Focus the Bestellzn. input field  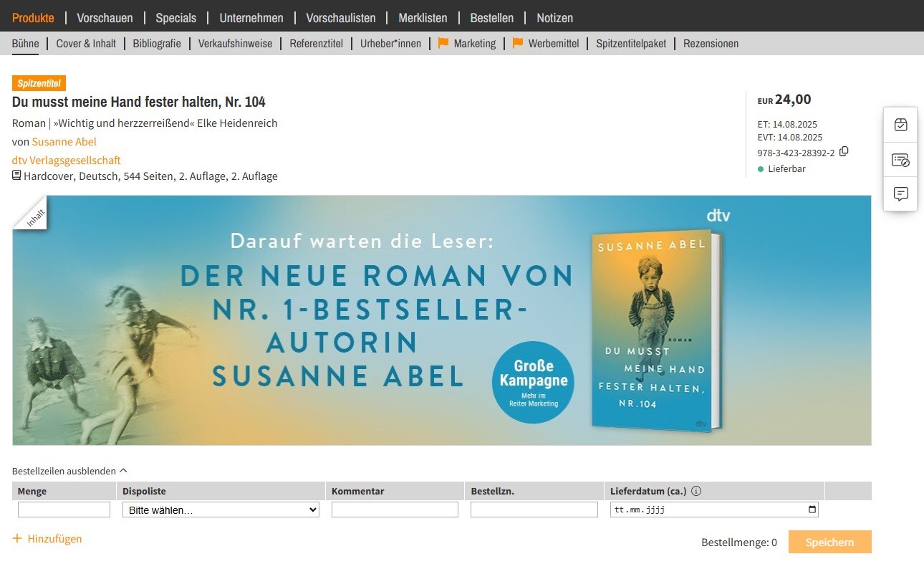click(x=534, y=510)
